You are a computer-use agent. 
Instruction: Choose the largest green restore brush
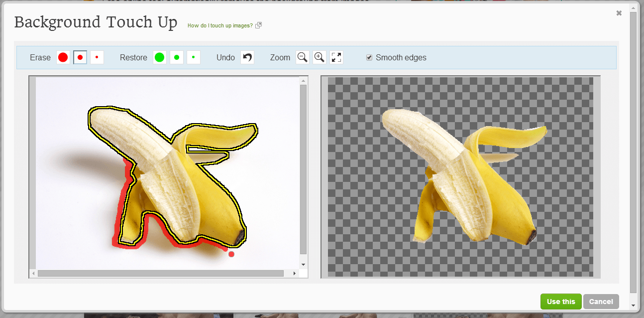pos(159,57)
